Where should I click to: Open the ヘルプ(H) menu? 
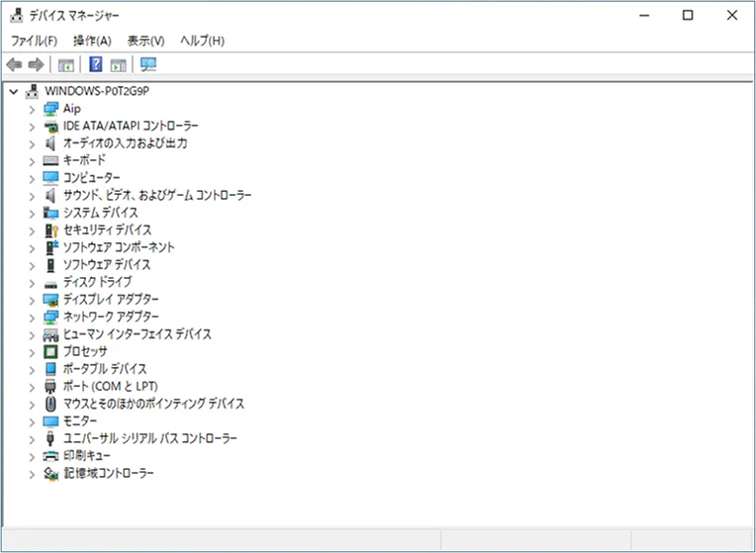click(203, 41)
